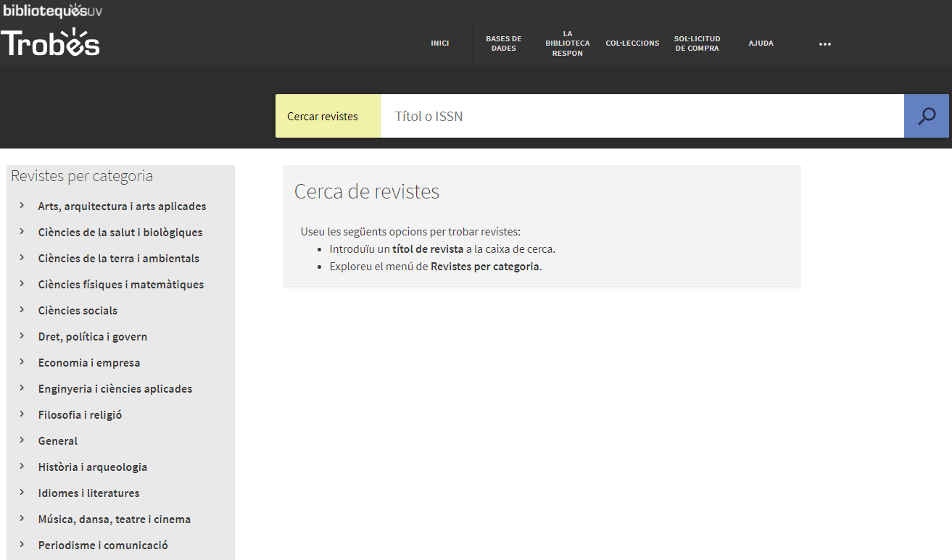The image size is (952, 560).
Task: Go to La Biblioteca Respon
Action: tap(567, 43)
